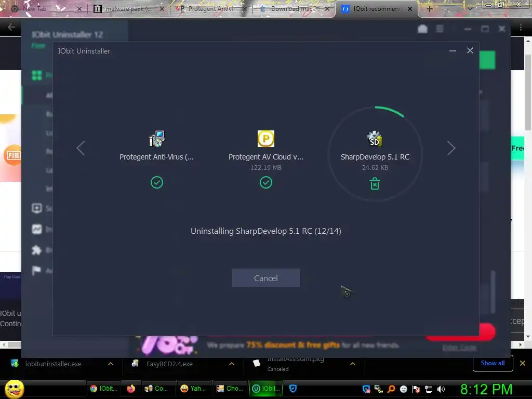Viewport: 532px width, 399px height.
Task: Click the green trash icon under SharpDevelop
Action: [x=375, y=183]
